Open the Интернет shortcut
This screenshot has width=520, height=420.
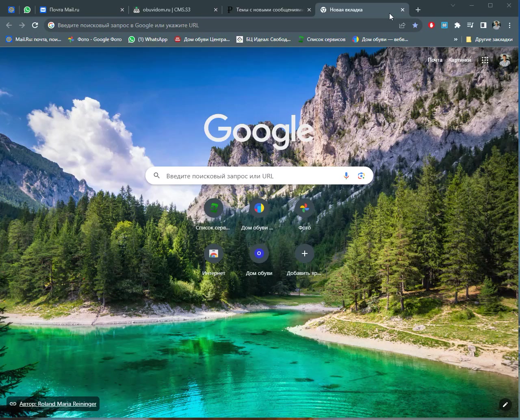213,260
